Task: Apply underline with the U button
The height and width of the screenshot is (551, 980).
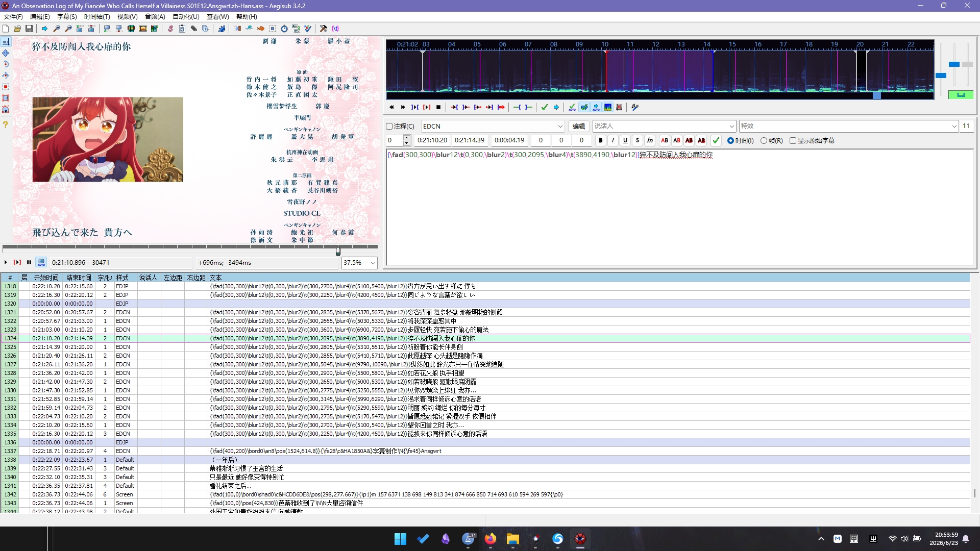Action: (x=625, y=140)
